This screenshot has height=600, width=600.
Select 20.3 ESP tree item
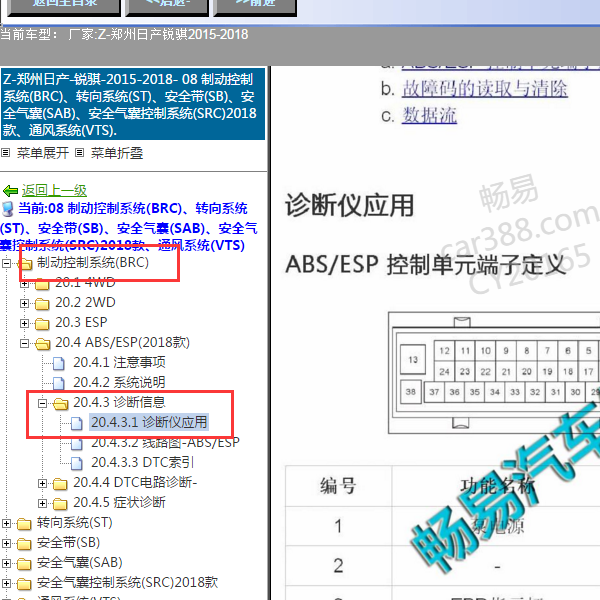[81, 322]
